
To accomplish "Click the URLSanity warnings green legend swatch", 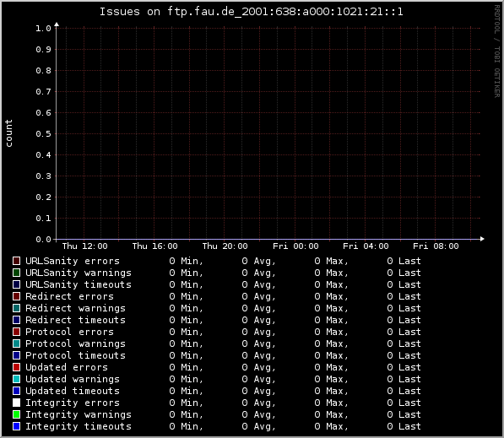I will pyautogui.click(x=16, y=273).
